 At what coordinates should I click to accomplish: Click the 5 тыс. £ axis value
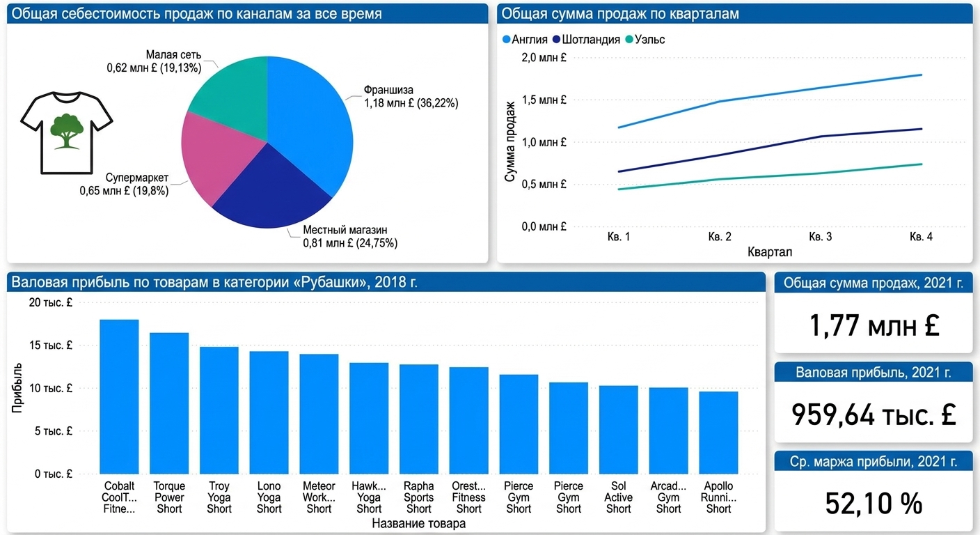(53, 431)
